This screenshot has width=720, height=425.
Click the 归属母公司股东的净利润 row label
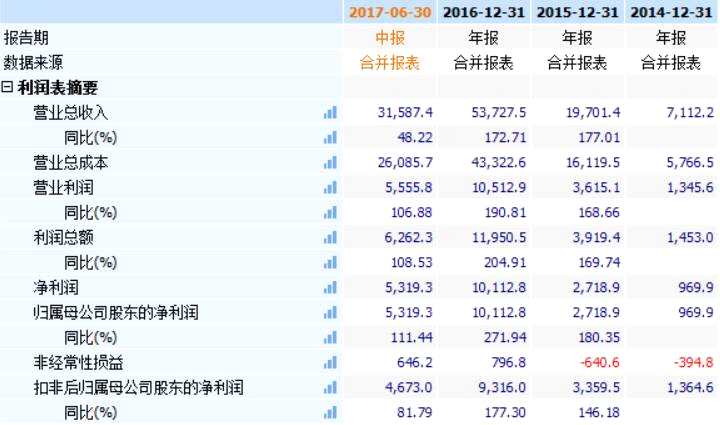[116, 313]
